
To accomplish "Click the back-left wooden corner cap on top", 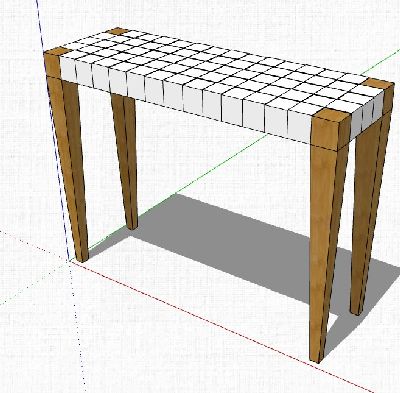I will pos(117,32).
